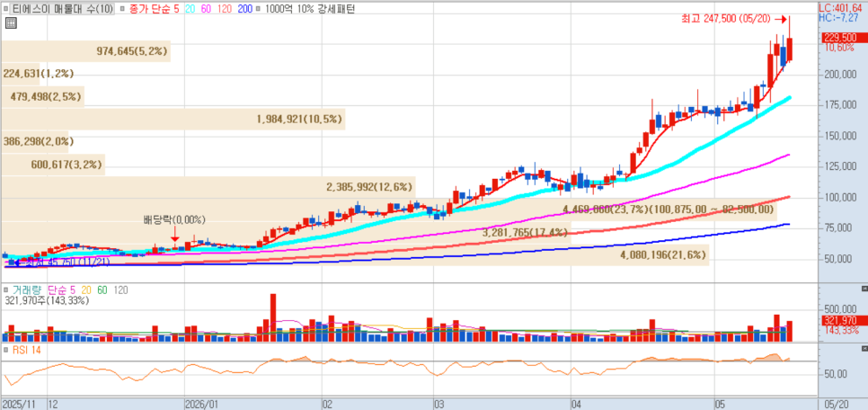Select the 티에스이 매물대 수(10) indicator label
This screenshot has height=410, width=868.
[x=62, y=8]
